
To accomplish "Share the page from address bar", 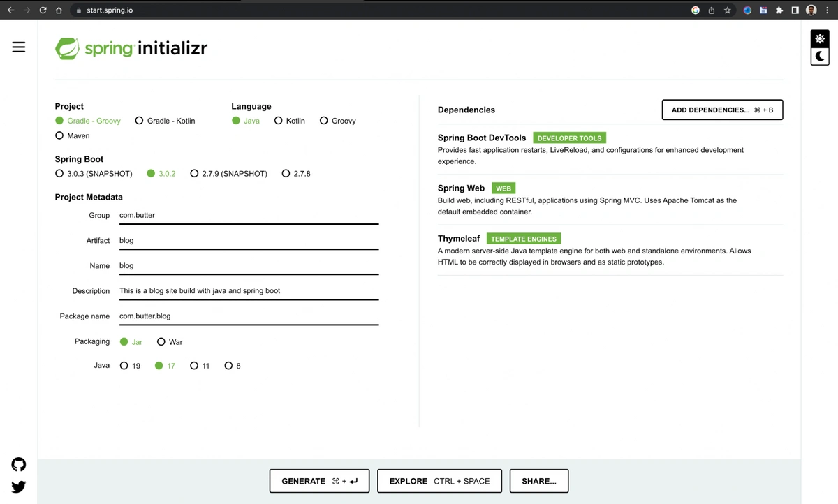I will pyautogui.click(x=711, y=10).
